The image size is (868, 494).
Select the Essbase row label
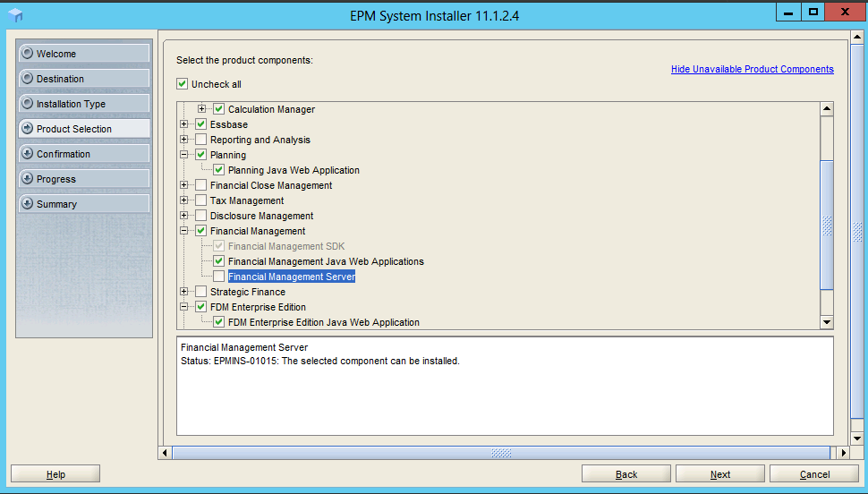[228, 124]
